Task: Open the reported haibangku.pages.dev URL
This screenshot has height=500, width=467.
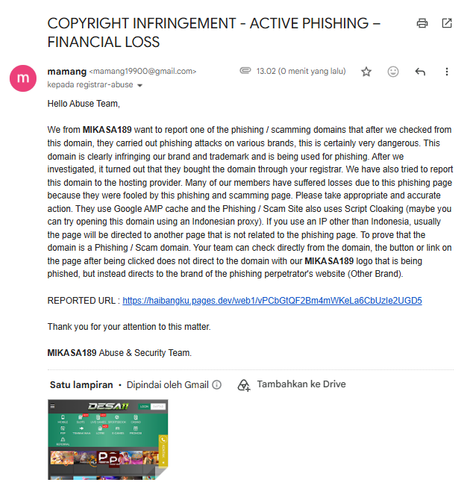Action: 272,301
